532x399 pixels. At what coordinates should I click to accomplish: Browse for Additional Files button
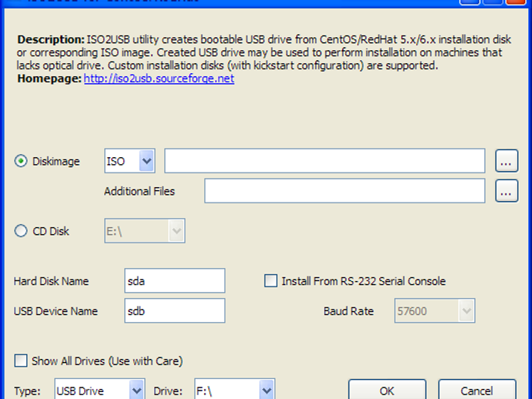click(507, 191)
